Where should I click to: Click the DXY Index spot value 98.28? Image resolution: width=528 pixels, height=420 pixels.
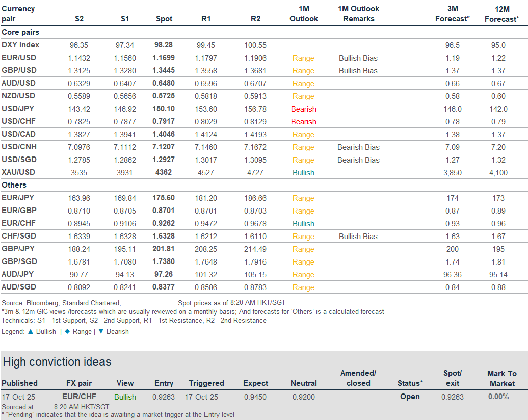point(164,45)
